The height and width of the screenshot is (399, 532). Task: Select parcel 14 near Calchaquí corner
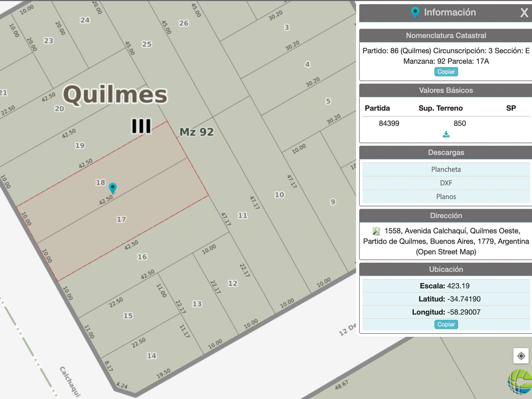coord(152,356)
